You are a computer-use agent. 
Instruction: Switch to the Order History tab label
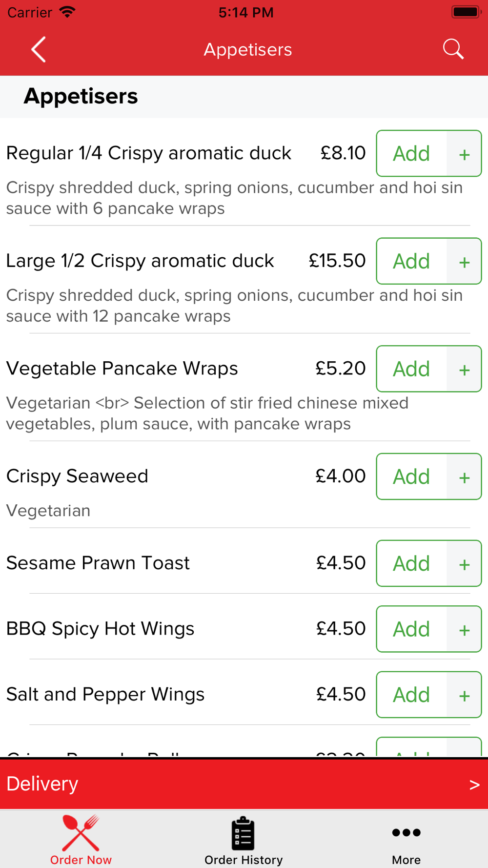pyautogui.click(x=244, y=860)
